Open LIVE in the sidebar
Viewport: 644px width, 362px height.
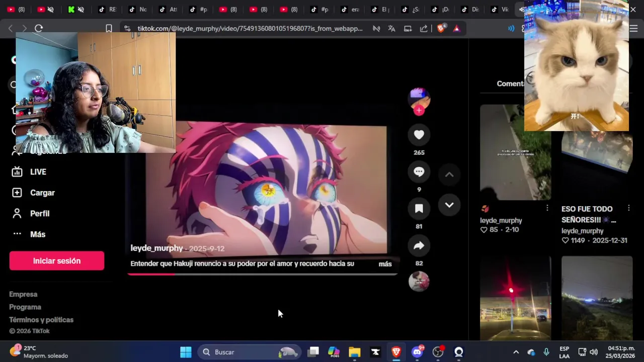tap(38, 172)
